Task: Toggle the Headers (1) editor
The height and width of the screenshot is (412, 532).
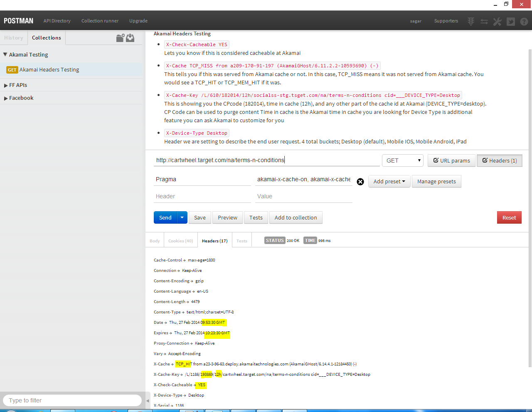Action: point(500,160)
